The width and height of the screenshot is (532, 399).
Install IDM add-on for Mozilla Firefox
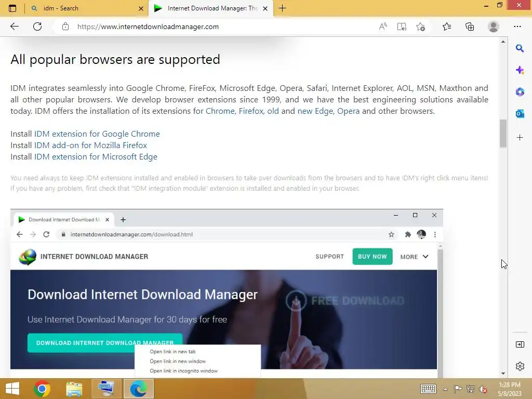point(90,145)
